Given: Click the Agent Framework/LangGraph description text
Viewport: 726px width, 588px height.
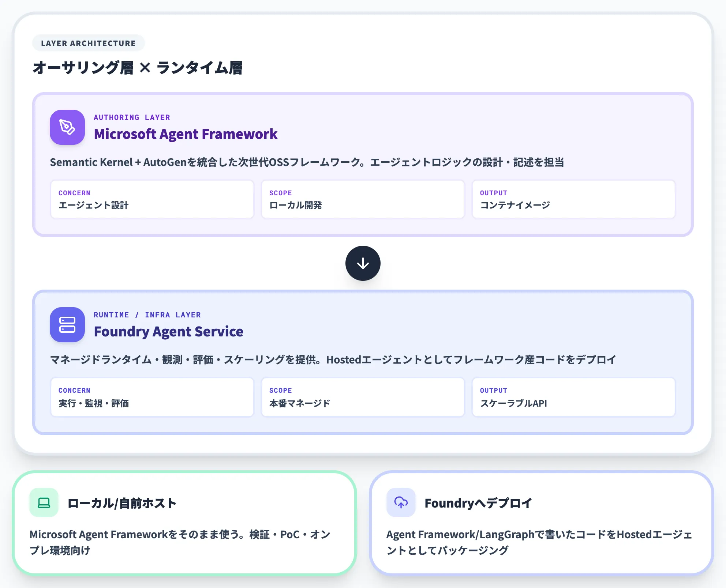Looking at the screenshot, I should click(x=539, y=542).
